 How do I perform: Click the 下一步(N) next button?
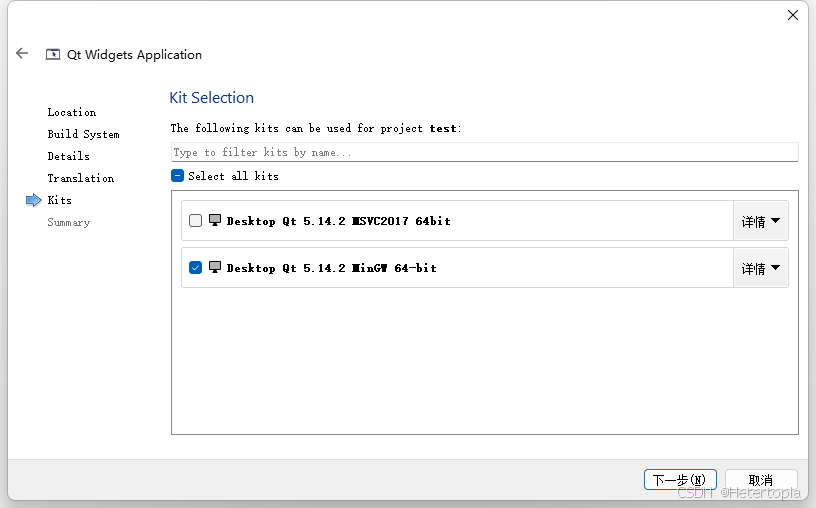tap(680, 479)
